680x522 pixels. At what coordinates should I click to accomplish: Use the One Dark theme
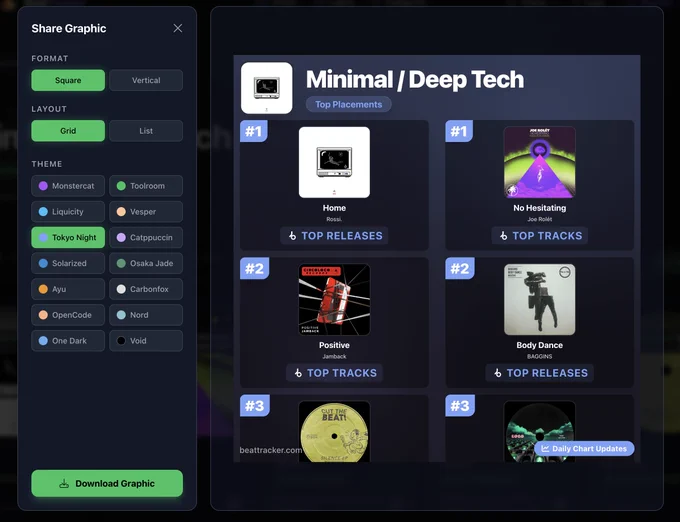pos(68,341)
